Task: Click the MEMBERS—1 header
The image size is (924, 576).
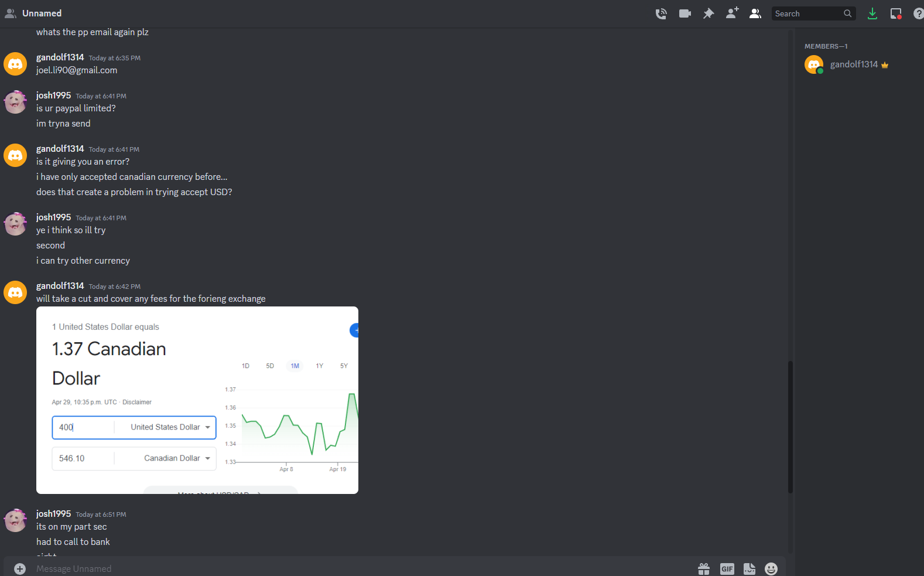Action: click(x=826, y=46)
